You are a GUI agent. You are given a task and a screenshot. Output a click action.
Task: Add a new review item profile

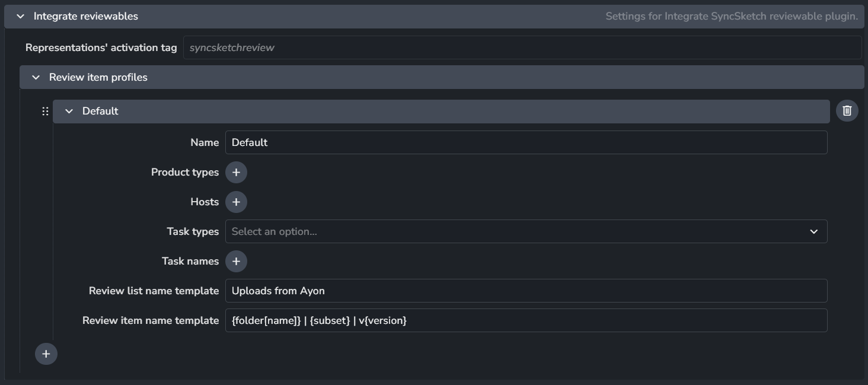coord(46,354)
